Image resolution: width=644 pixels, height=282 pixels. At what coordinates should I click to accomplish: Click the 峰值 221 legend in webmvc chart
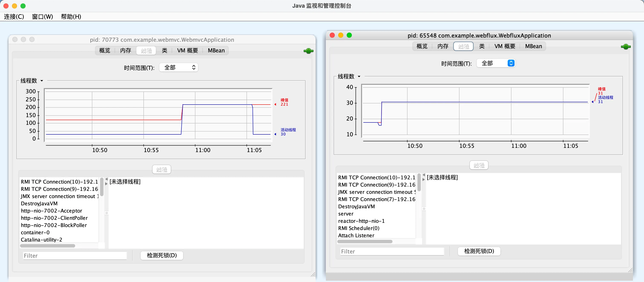(x=284, y=102)
